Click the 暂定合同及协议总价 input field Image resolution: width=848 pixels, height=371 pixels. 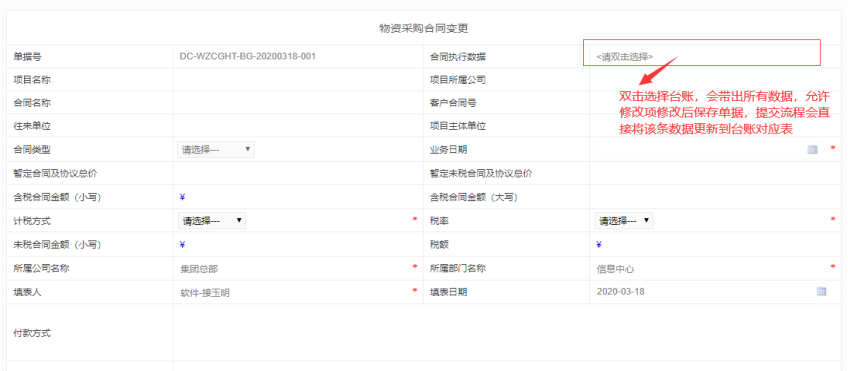coord(297,173)
